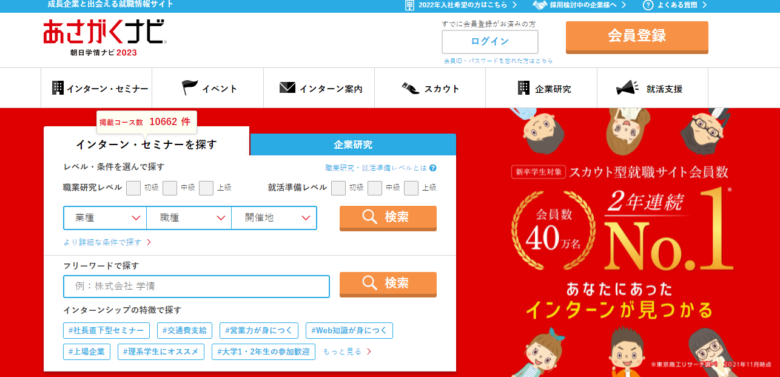The height and width of the screenshot is (377, 780).
Task: Open the 就活支援 menu item
Action: pos(653,88)
